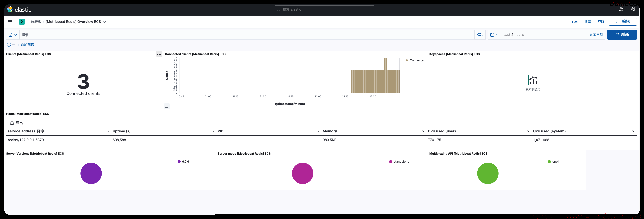Click the refresh button

coord(622,35)
